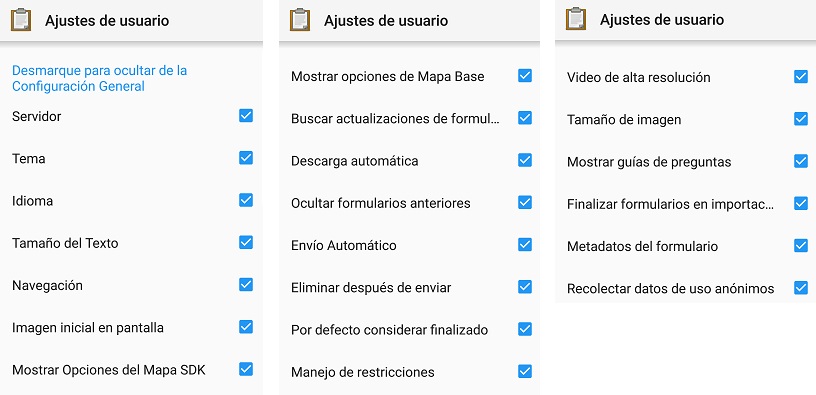
Task: Click the Metadatos del formulario label
Action: coord(642,246)
